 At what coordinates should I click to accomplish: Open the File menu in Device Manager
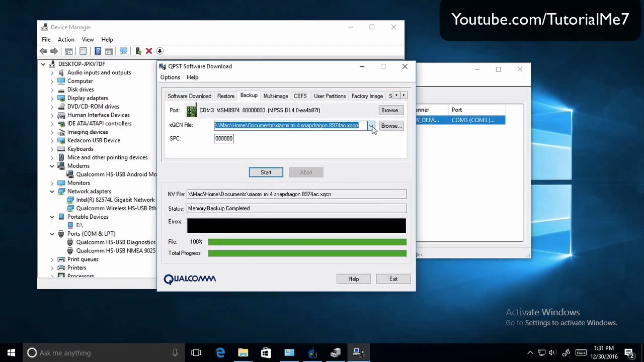[x=46, y=39]
